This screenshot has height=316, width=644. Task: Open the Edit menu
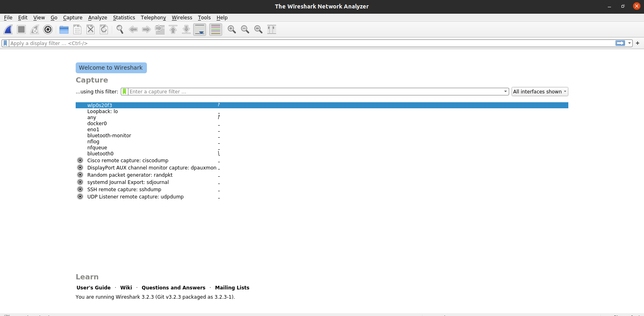click(23, 18)
